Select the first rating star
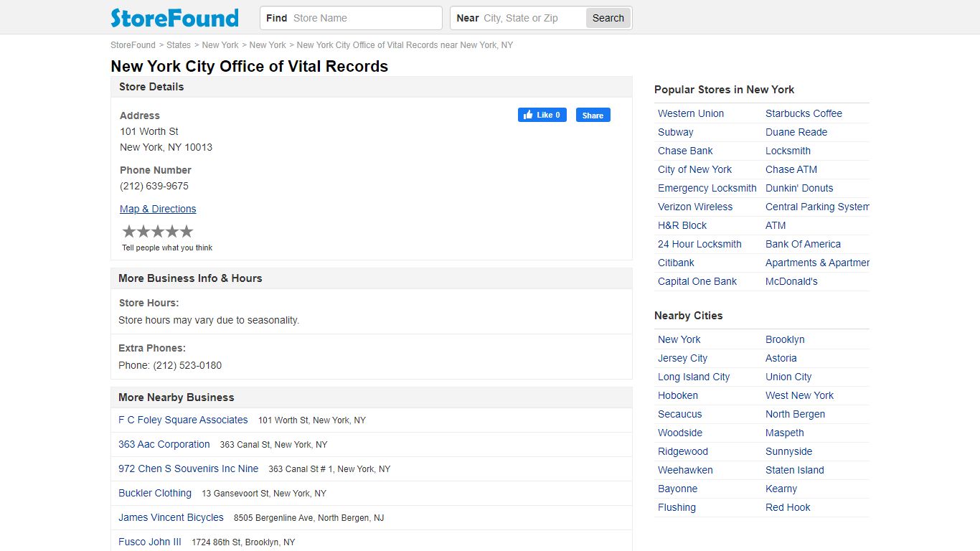Image resolution: width=980 pixels, height=551 pixels. click(129, 231)
